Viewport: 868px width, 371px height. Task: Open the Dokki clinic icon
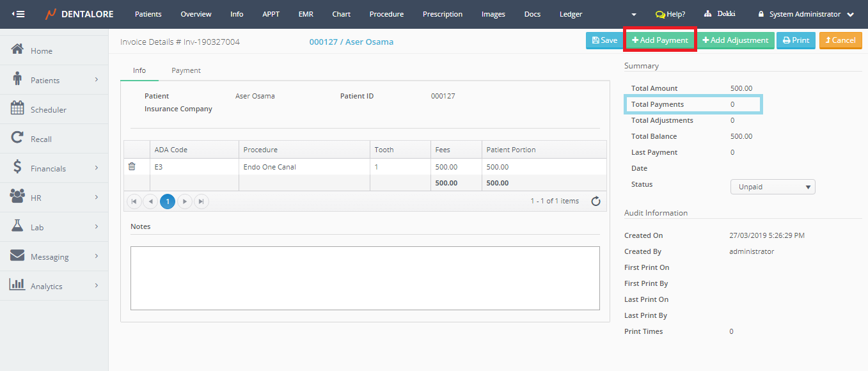[x=708, y=14]
